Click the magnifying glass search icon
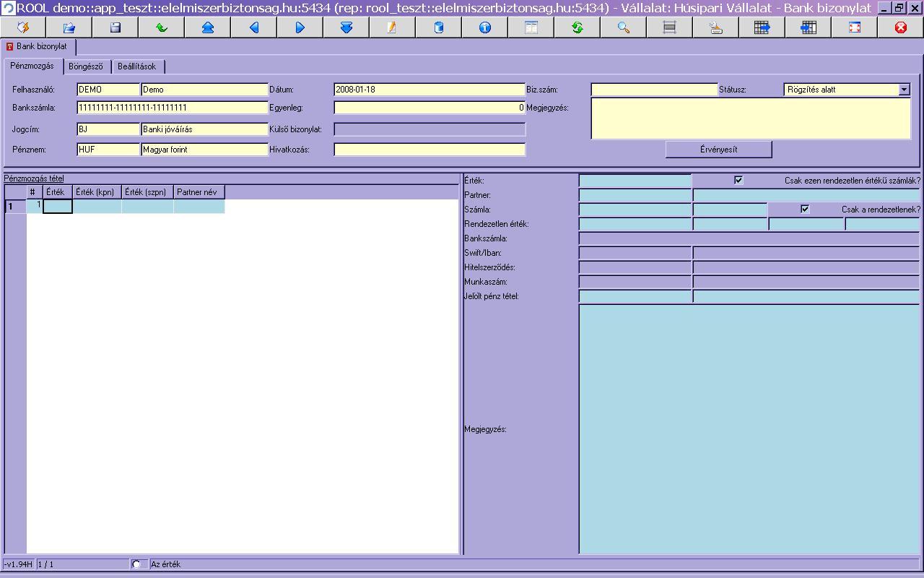 click(x=624, y=27)
